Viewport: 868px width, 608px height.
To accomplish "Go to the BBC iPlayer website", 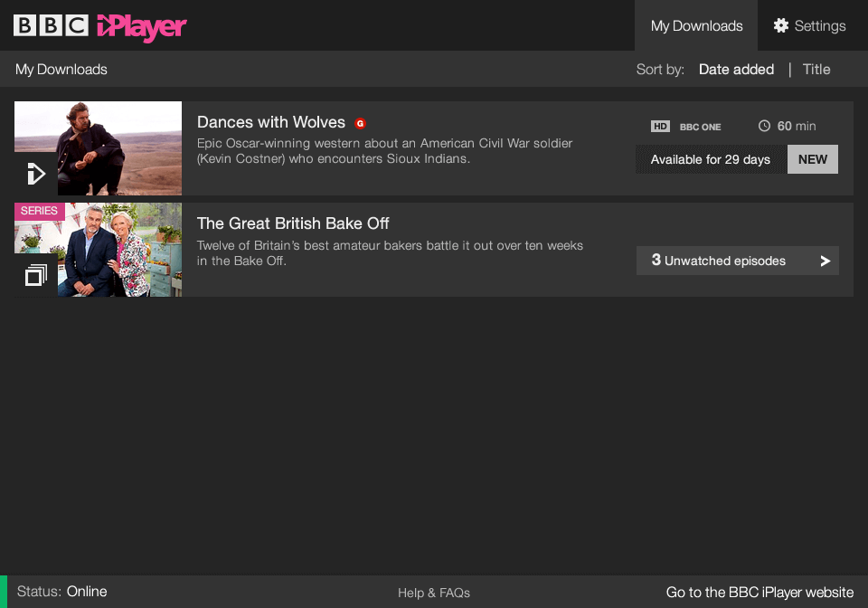I will pos(759,592).
